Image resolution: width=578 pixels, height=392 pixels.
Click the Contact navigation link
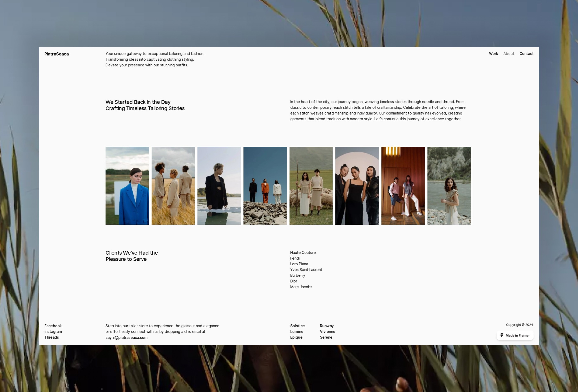526,53
